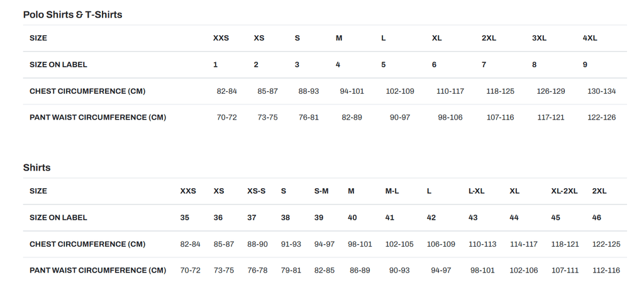Click label size 9 in polo table
644x292 pixels.
click(585, 64)
